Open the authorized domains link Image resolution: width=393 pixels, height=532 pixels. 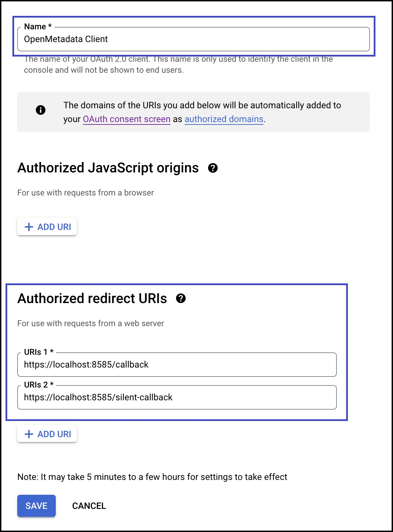pyautogui.click(x=224, y=119)
